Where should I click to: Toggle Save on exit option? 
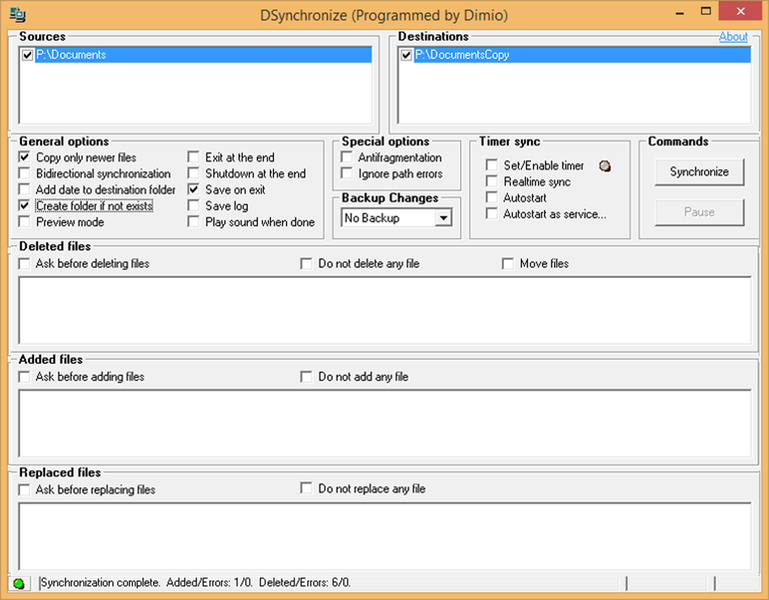point(193,189)
